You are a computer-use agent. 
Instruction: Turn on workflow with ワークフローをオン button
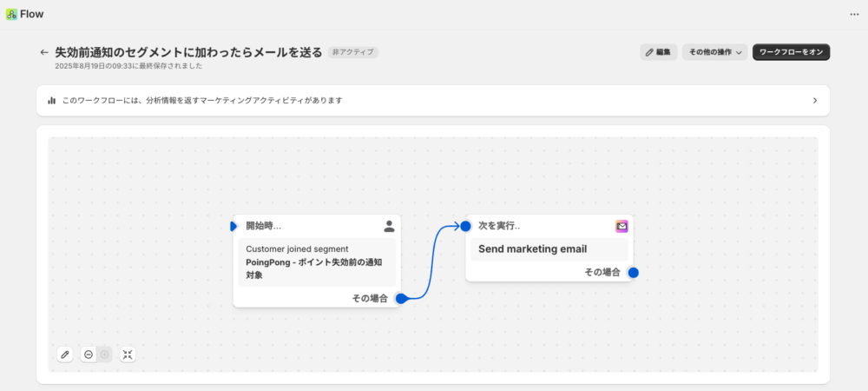pos(791,52)
